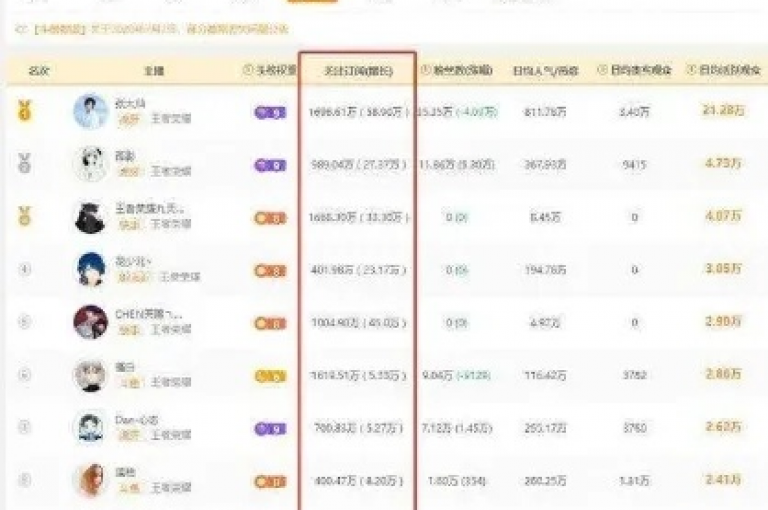Select the danmu count 9415
The image size is (768, 510).
(x=634, y=165)
